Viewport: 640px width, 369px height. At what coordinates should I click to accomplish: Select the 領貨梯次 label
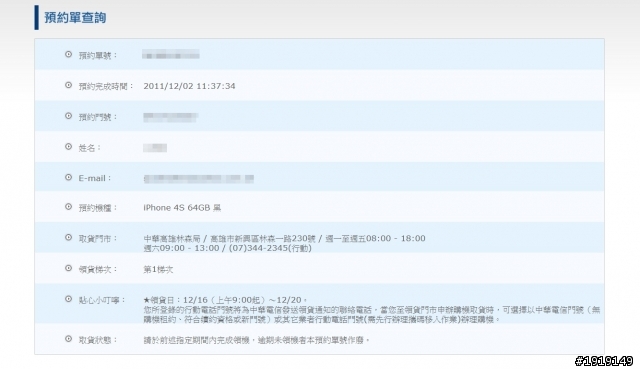(x=98, y=269)
